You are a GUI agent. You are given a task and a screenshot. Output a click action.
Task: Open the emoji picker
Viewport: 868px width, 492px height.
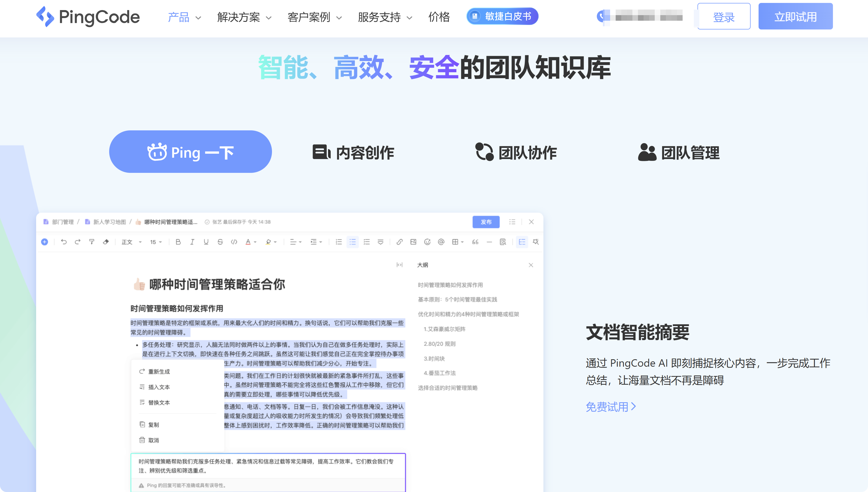[428, 242]
